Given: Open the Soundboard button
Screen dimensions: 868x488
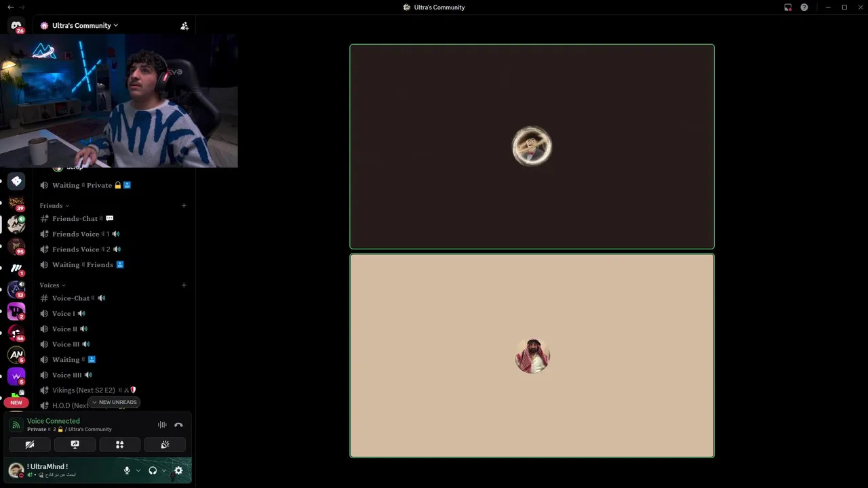Looking at the screenshot, I should coord(165,445).
